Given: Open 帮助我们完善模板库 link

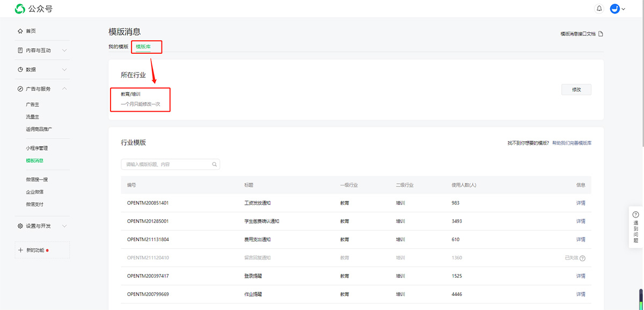Looking at the screenshot, I should pos(572,143).
